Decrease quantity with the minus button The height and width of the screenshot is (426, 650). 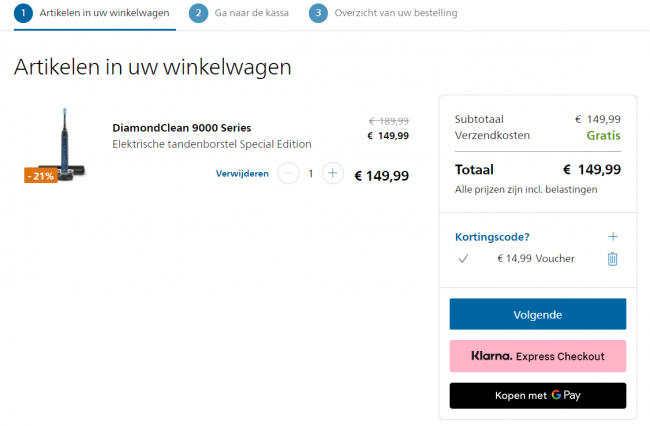(x=288, y=173)
